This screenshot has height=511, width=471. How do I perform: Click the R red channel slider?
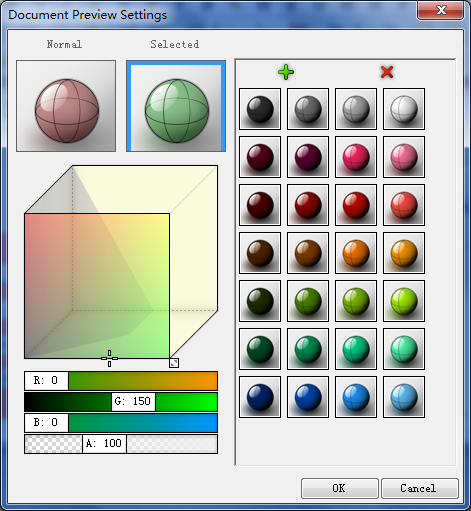[x=121, y=381]
